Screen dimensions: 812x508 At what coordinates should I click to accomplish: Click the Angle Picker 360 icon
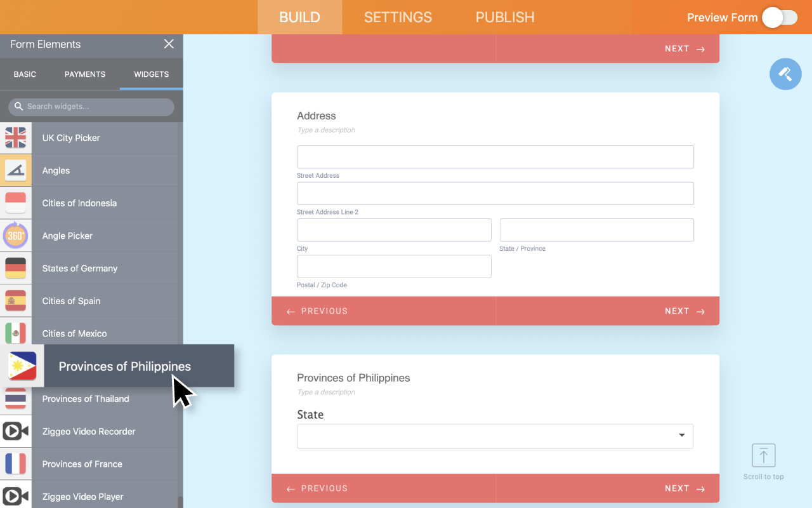[16, 236]
